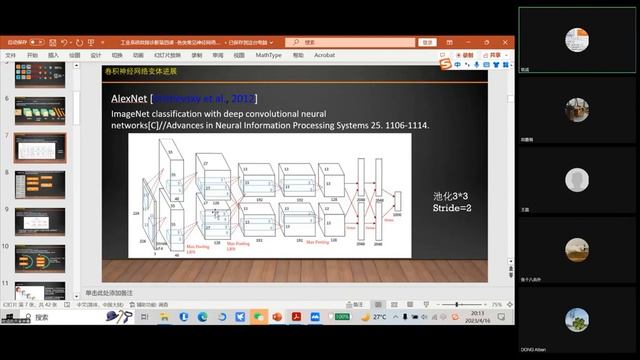Select slide 8 thumbnail

coord(40,185)
